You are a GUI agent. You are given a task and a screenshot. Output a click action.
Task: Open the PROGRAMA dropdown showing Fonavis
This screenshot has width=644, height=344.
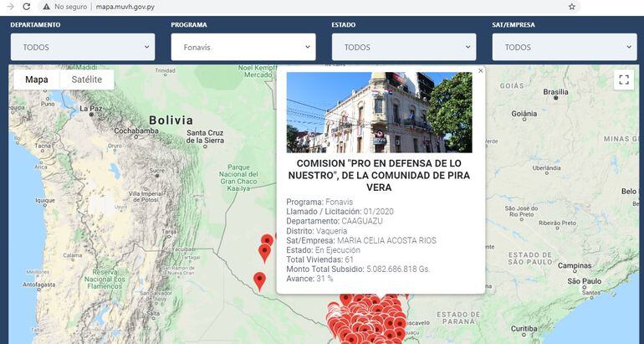coord(243,47)
